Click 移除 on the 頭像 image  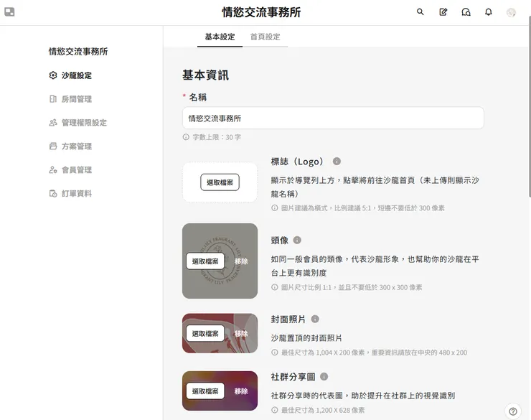[241, 261]
